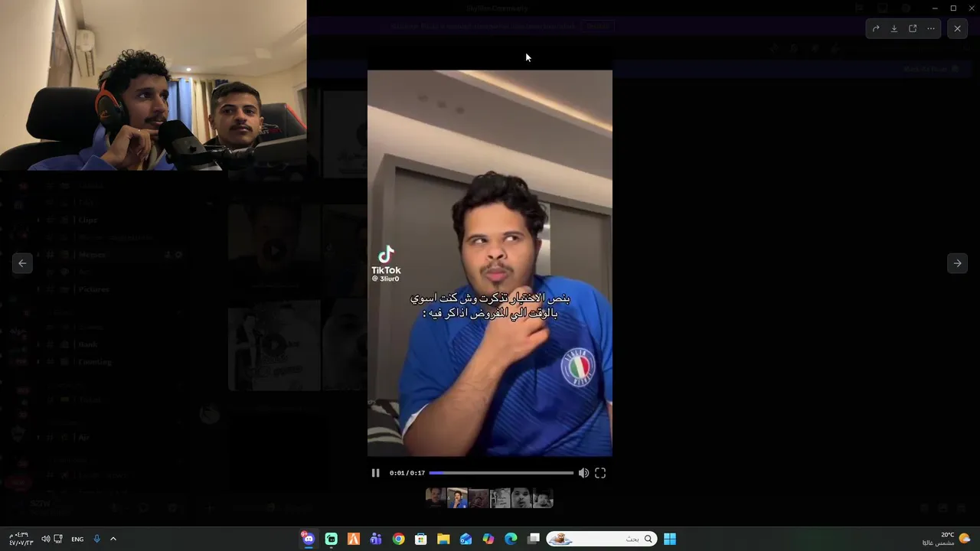
Task: Open the volume icon in system tray
Action: [45, 539]
